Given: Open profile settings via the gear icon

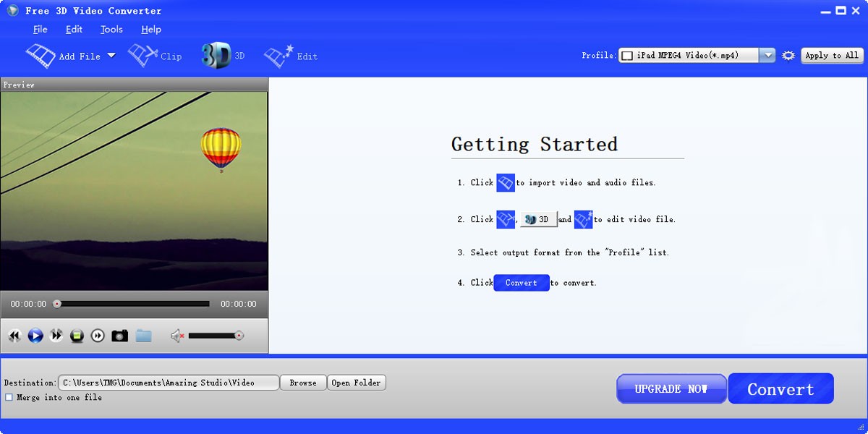Looking at the screenshot, I should (788, 55).
